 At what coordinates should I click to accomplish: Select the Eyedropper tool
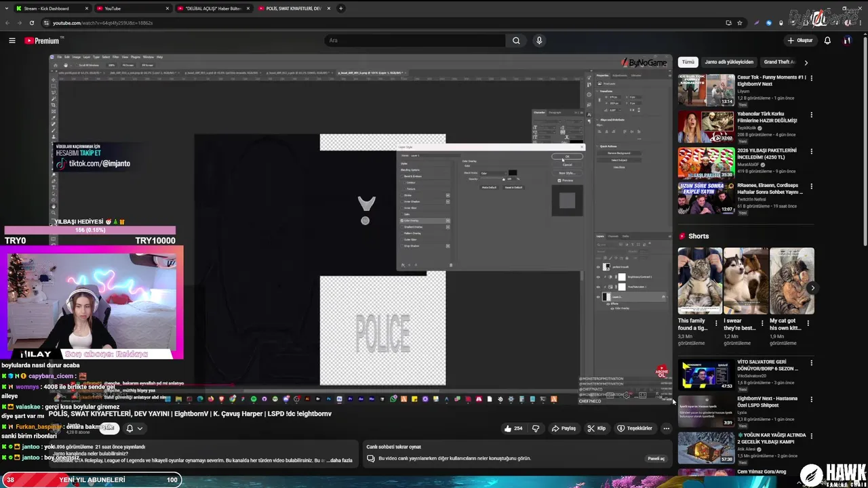(x=54, y=118)
